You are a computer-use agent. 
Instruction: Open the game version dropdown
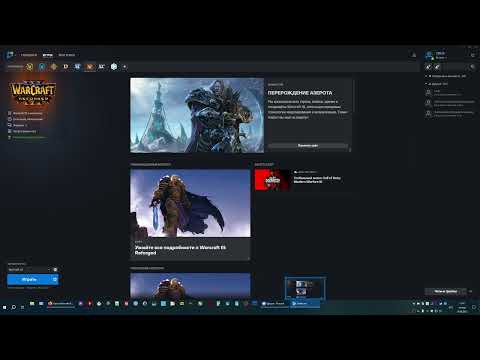click(x=29, y=269)
